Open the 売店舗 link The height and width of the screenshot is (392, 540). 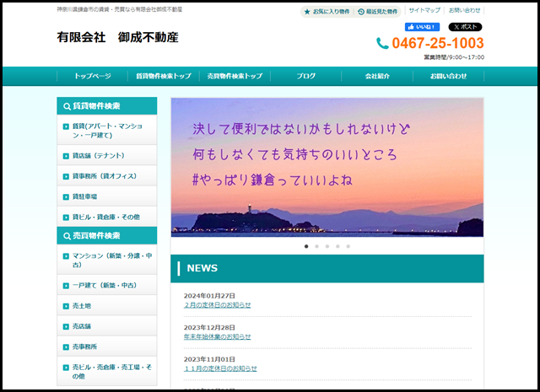click(107, 326)
